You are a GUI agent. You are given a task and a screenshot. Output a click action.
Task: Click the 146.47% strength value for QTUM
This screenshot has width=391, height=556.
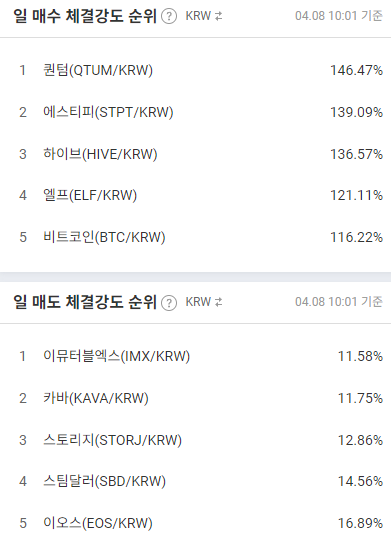pos(357,70)
